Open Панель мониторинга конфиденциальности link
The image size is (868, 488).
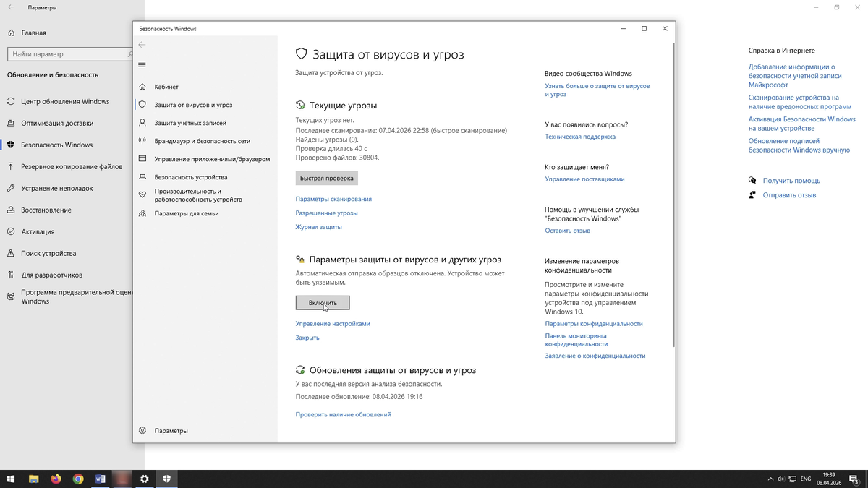[x=576, y=340]
